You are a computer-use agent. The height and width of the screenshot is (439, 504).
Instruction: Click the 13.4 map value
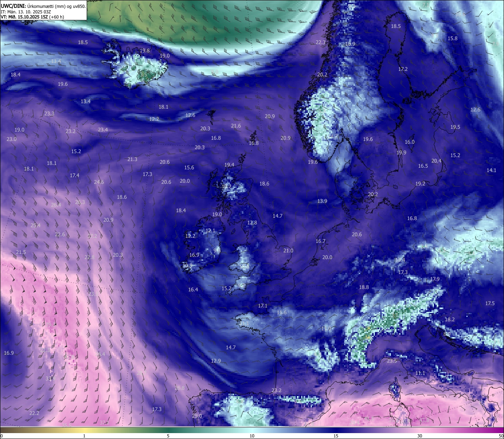point(85,102)
